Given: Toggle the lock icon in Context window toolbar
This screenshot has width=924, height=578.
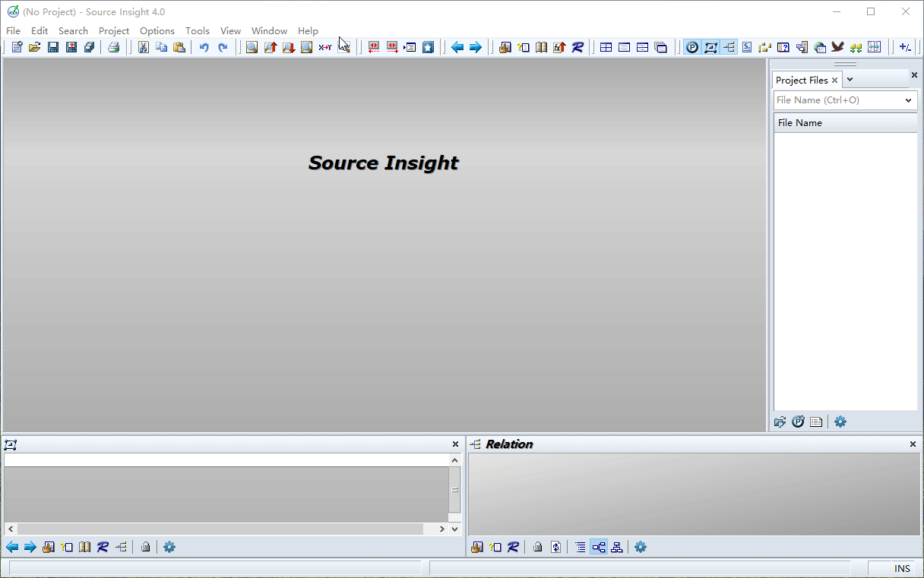Looking at the screenshot, I should (x=145, y=547).
